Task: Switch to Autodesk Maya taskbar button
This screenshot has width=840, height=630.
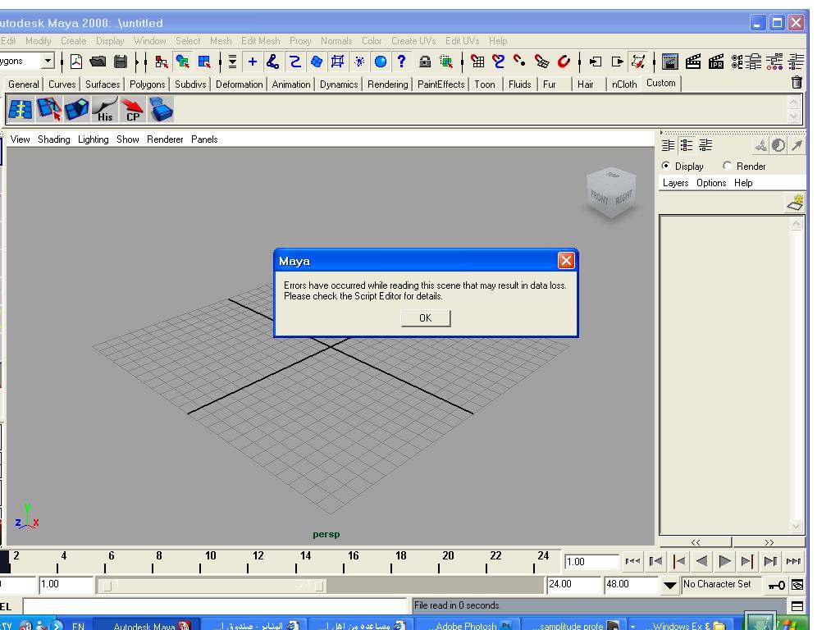Action: (148, 625)
